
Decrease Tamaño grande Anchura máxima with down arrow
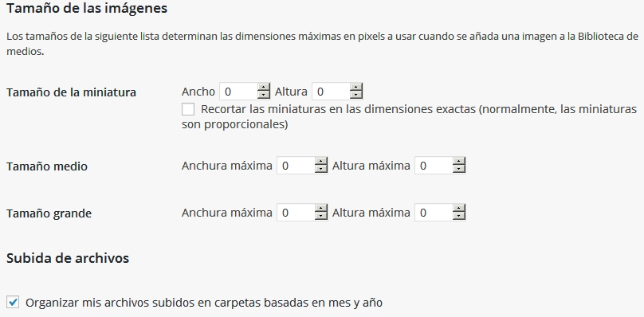[x=320, y=216]
